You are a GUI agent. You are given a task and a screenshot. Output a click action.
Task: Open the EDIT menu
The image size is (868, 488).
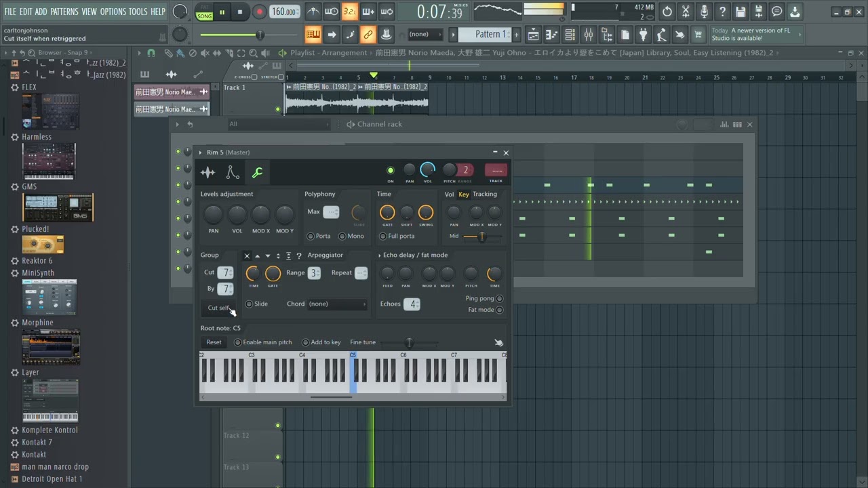26,12
